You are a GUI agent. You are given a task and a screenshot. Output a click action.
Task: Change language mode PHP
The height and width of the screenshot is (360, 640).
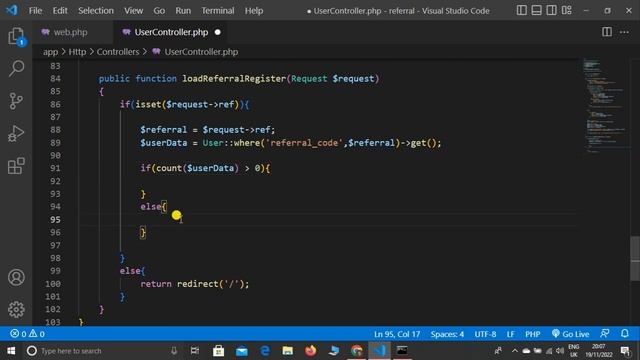pyautogui.click(x=533, y=334)
